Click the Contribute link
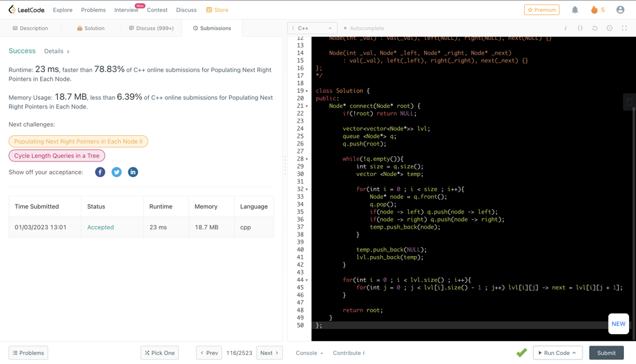The width and height of the screenshot is (636, 364). pos(347,353)
